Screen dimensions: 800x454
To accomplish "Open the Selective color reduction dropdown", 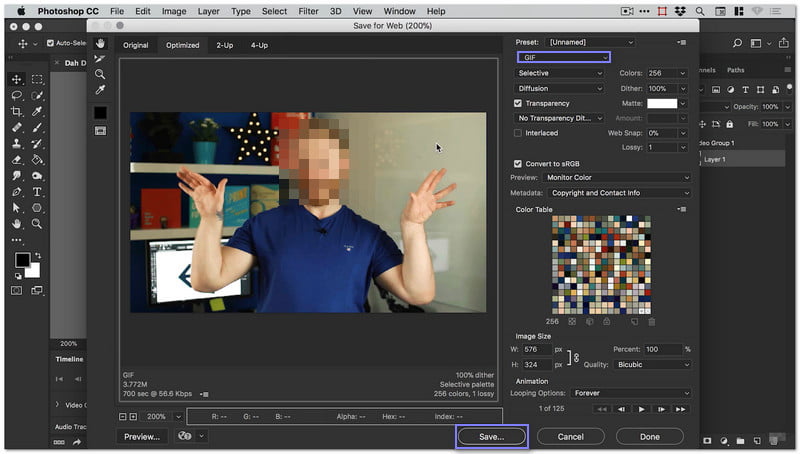I will click(x=560, y=73).
